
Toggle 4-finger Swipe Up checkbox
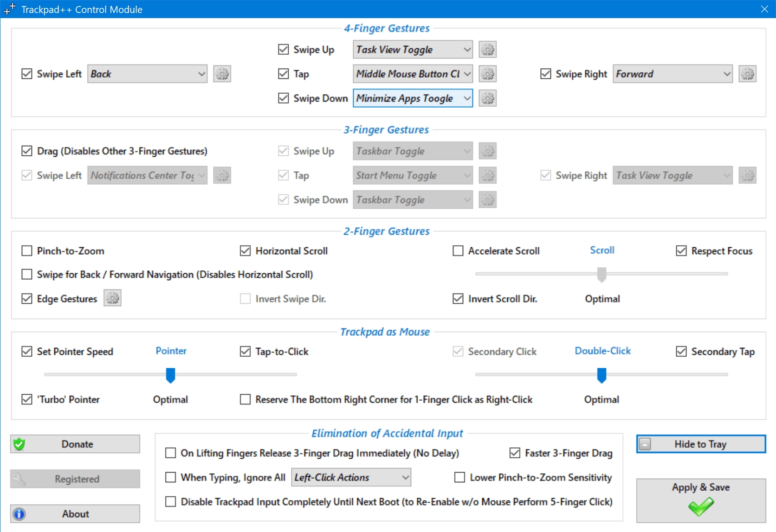click(283, 50)
